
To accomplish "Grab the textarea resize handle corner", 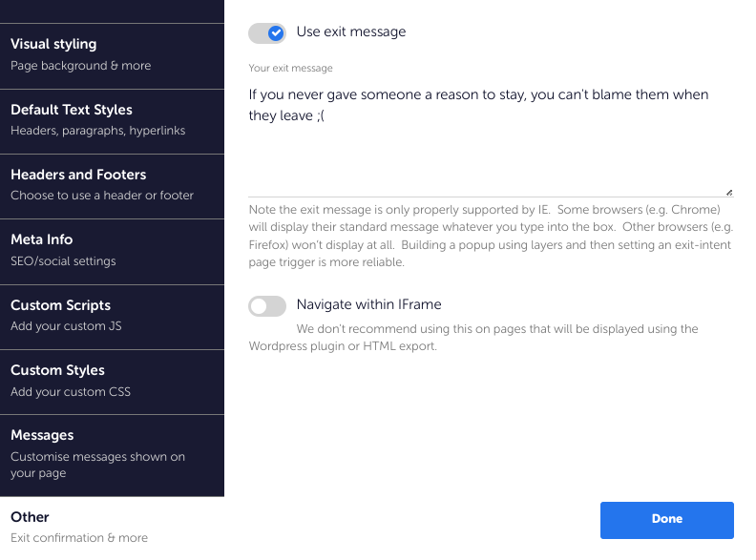I will 729,193.
